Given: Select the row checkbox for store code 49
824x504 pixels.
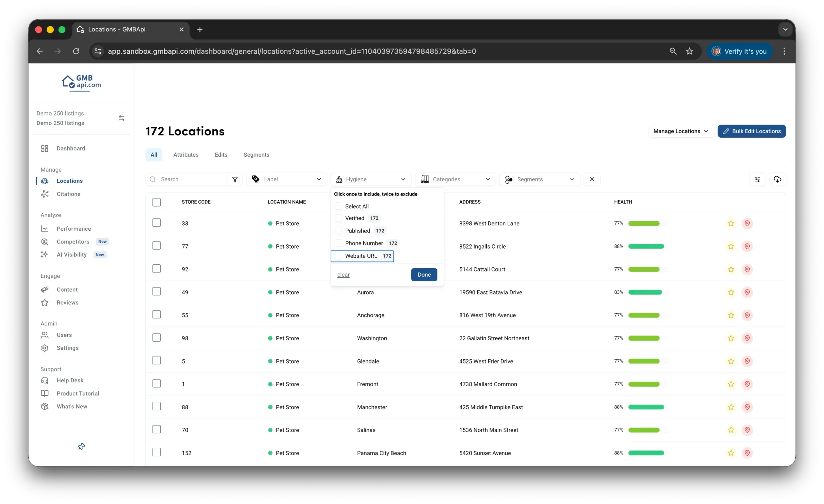Looking at the screenshot, I should (x=156, y=292).
